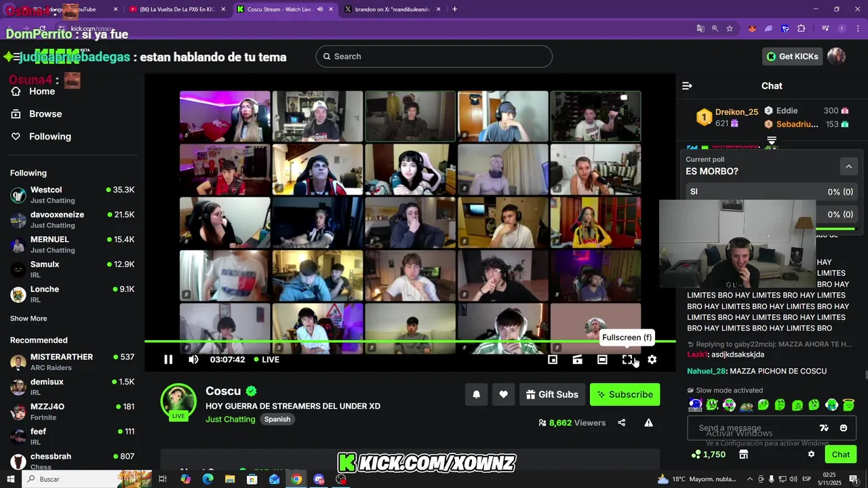Expand followed channels with Show More
This screenshot has width=868, height=488.
[28, 319]
